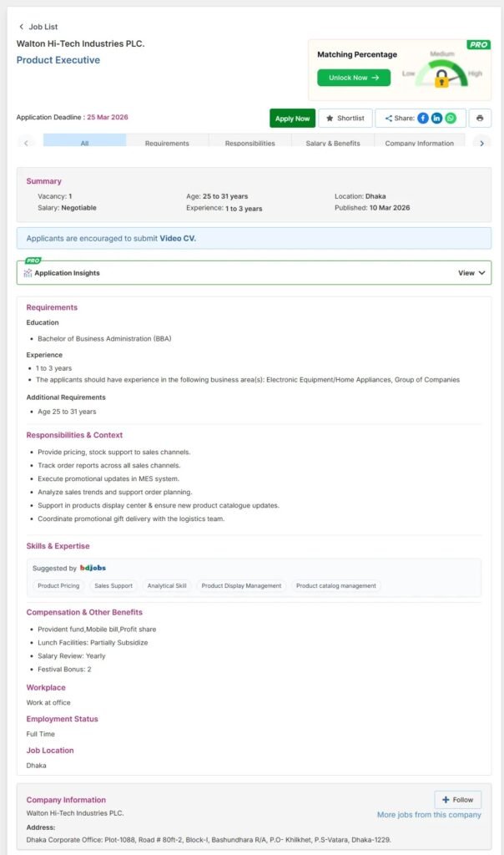Share job via WhatsApp

point(451,119)
